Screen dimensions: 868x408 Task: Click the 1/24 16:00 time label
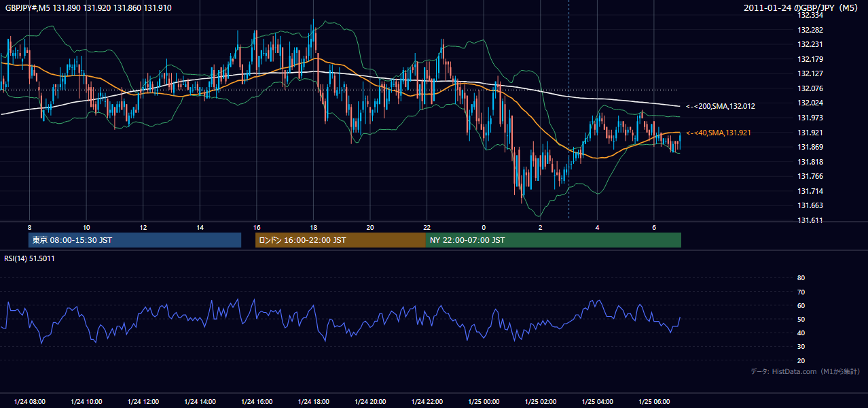pyautogui.click(x=256, y=402)
